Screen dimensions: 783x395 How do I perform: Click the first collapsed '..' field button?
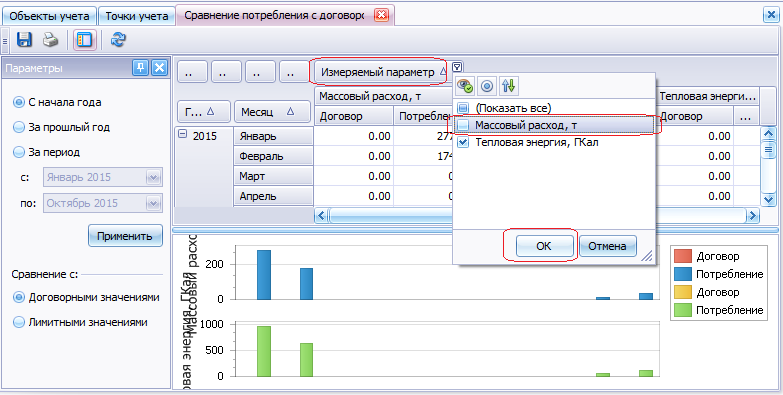pos(192,72)
